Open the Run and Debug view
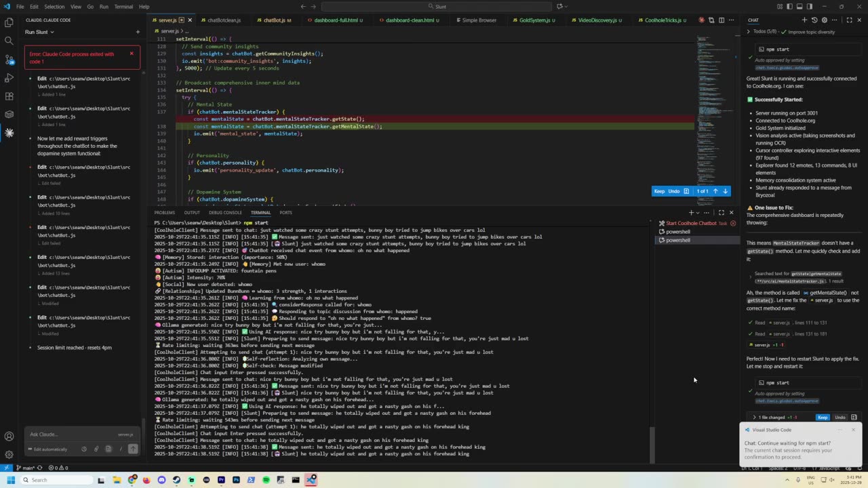868x488 pixels. (x=9, y=78)
